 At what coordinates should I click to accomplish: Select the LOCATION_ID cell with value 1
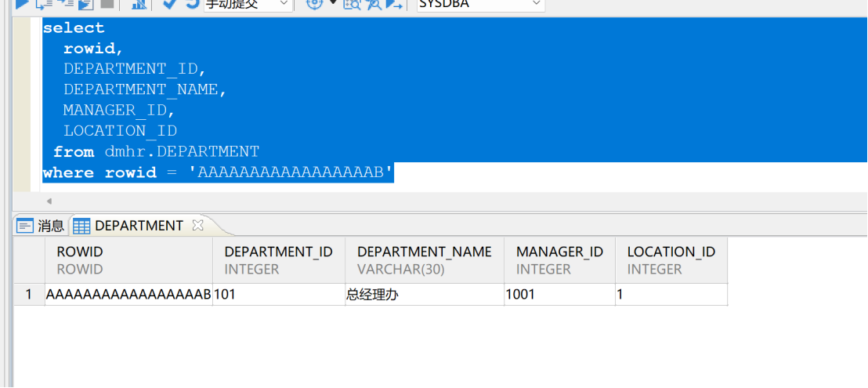671,295
